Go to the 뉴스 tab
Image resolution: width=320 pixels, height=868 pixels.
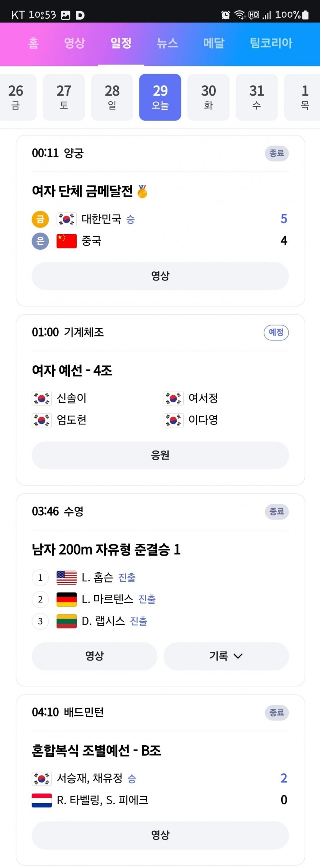click(x=167, y=43)
